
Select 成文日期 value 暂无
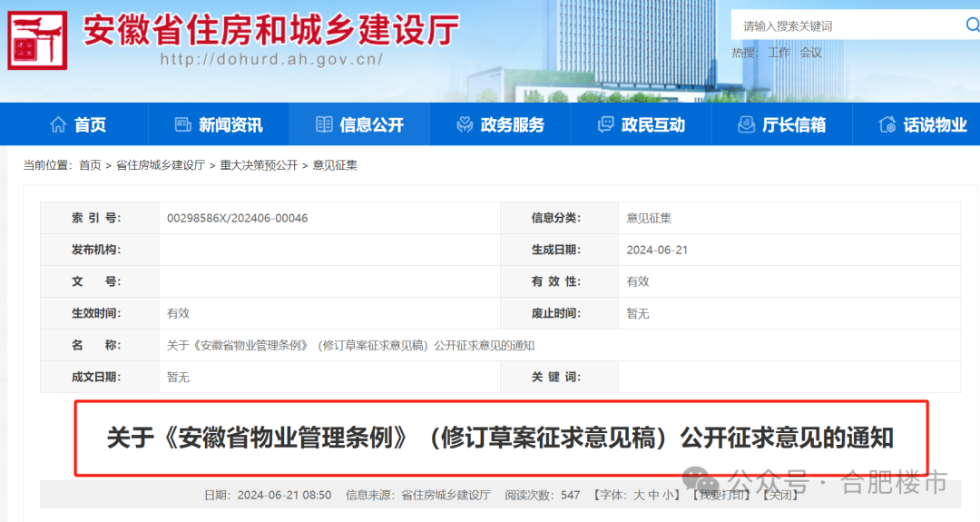pos(178,378)
